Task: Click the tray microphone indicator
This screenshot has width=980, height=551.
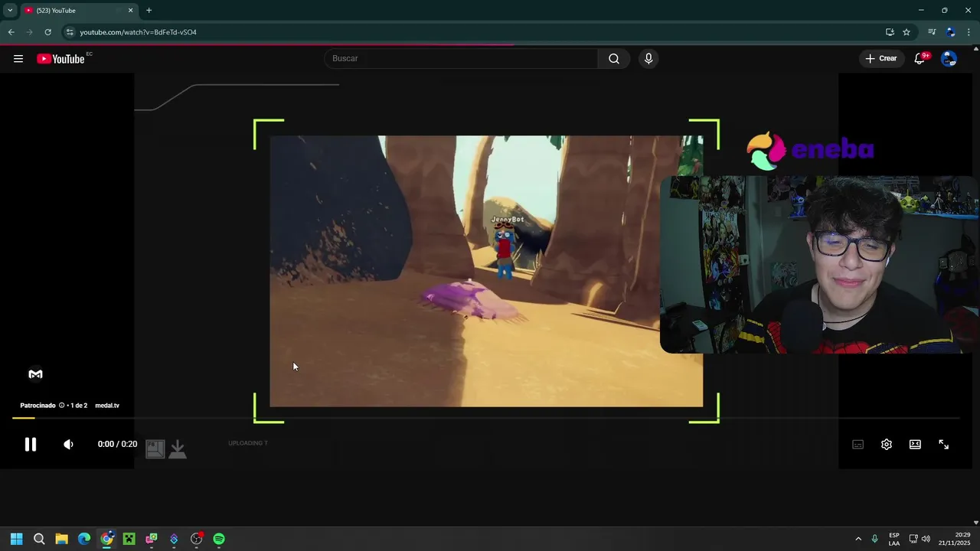Action: click(x=874, y=539)
